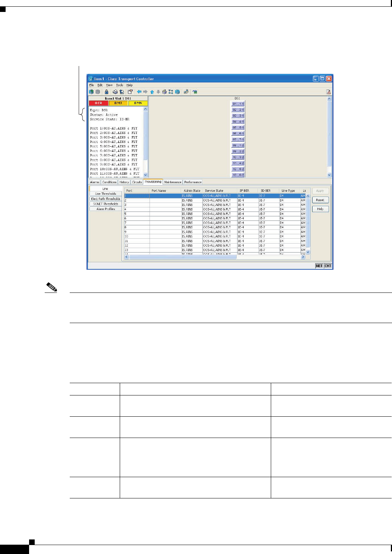Image resolution: width=392 pixels, height=554 pixels.
Task: Open the View menu
Action: point(109,85)
